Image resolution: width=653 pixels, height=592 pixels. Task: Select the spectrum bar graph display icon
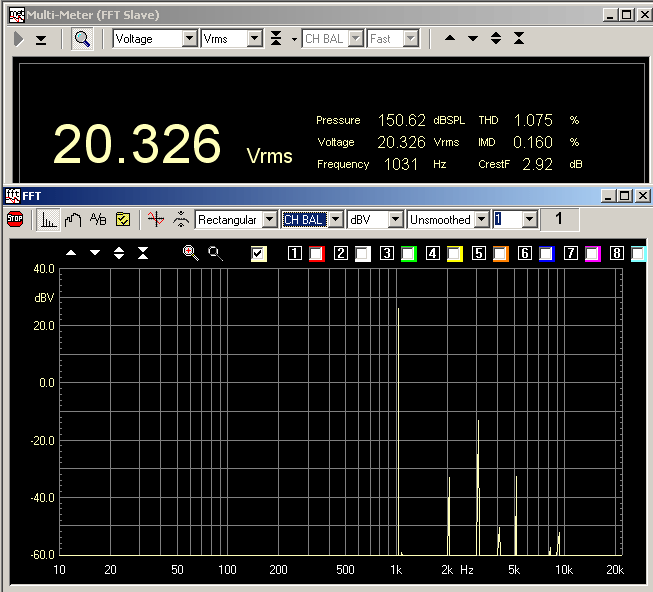(47, 219)
